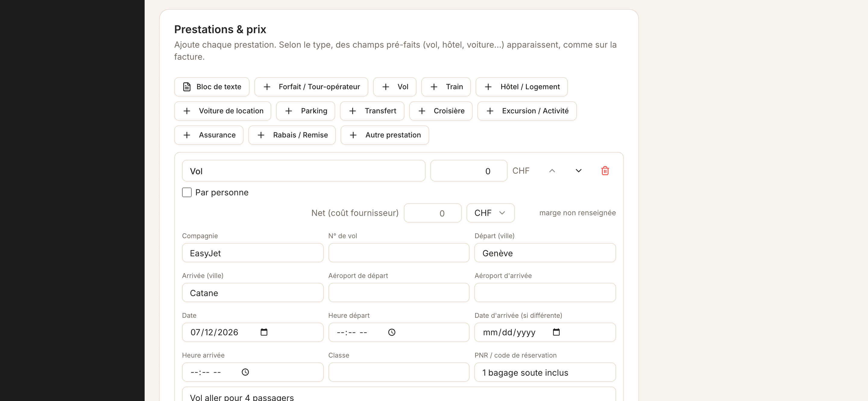Focus the Aéroport de départ field

coord(399,292)
